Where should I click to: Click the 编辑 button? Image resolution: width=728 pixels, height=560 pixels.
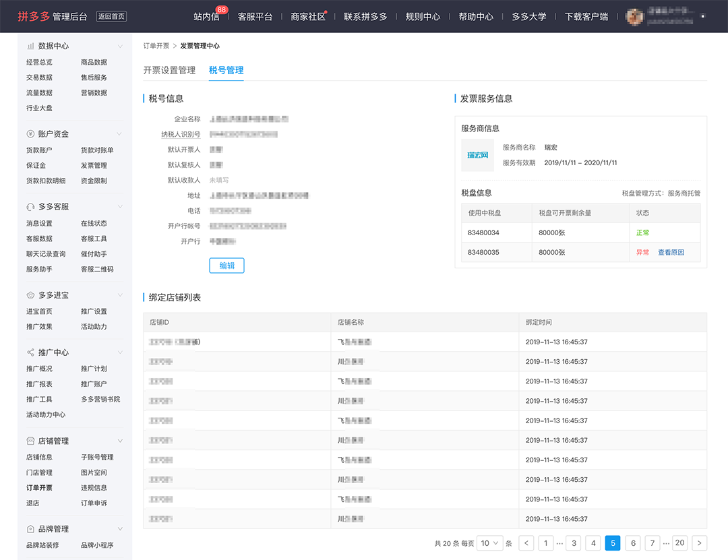226,266
